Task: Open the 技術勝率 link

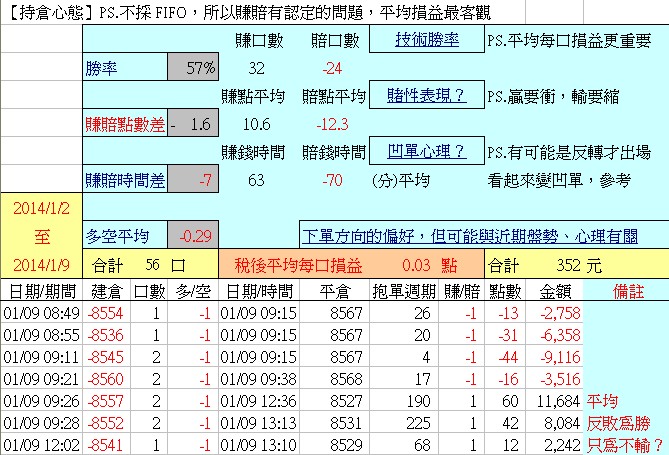Action: point(427,40)
